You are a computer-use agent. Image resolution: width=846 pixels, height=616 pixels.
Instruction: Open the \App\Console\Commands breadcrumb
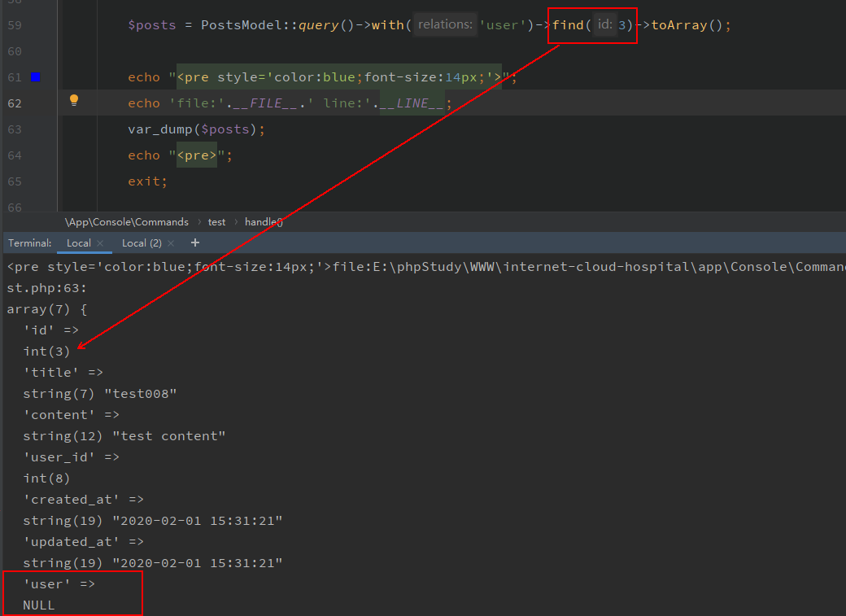tap(126, 221)
